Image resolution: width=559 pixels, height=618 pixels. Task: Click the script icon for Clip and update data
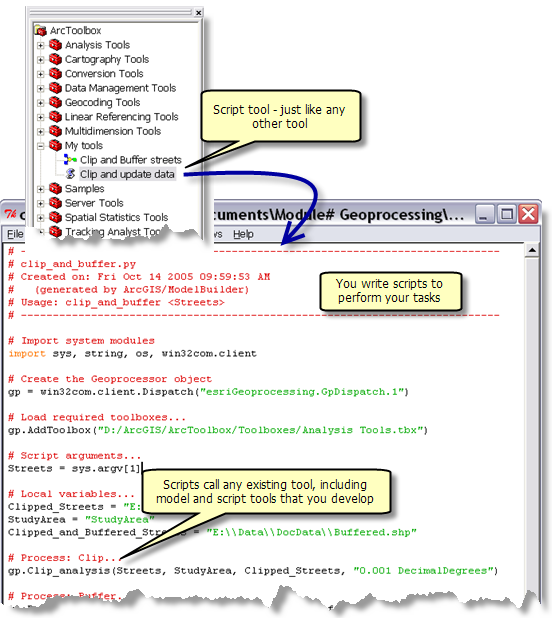[71, 174]
